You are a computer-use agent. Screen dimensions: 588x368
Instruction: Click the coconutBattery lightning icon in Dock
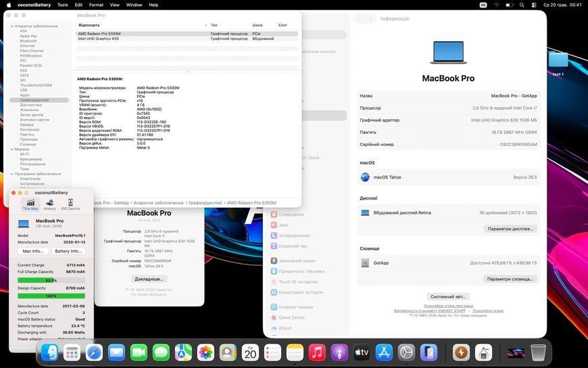pos(461,352)
